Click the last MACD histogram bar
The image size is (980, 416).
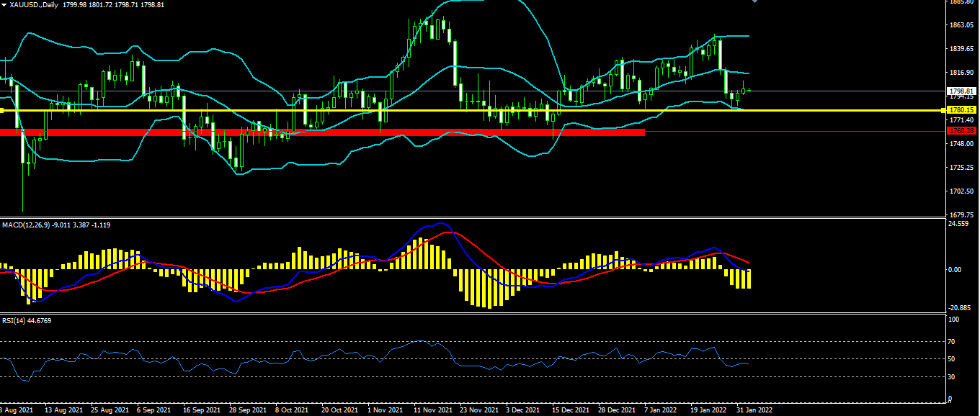749,279
